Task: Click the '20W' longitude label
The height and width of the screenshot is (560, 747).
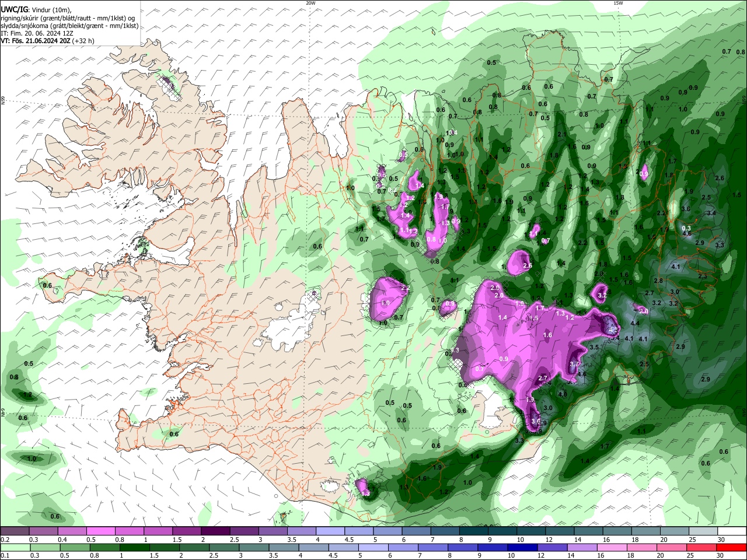Action: point(310,3)
